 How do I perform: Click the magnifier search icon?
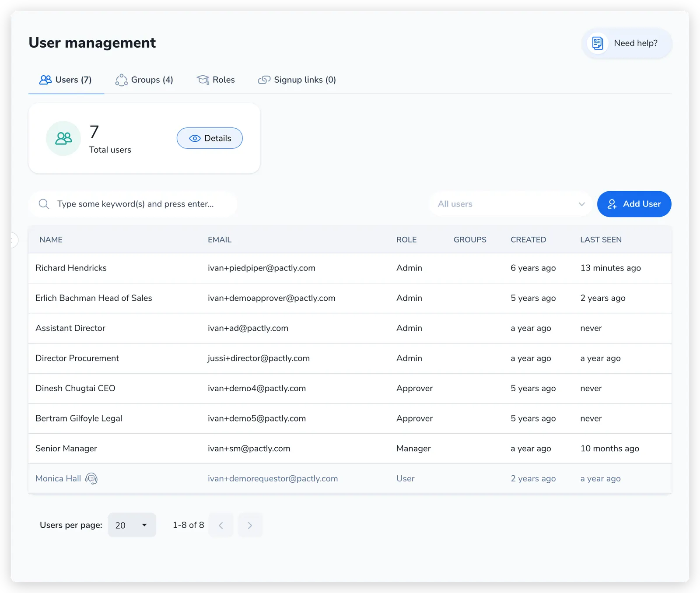[x=44, y=204]
